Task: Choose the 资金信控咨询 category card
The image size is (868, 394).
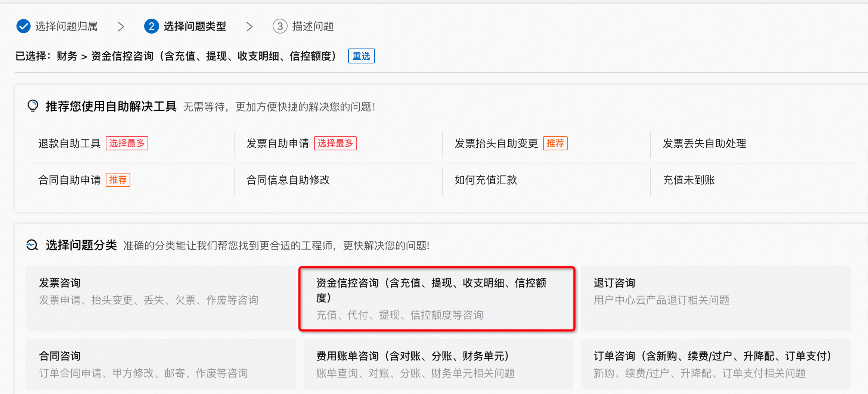Action: coord(437,298)
